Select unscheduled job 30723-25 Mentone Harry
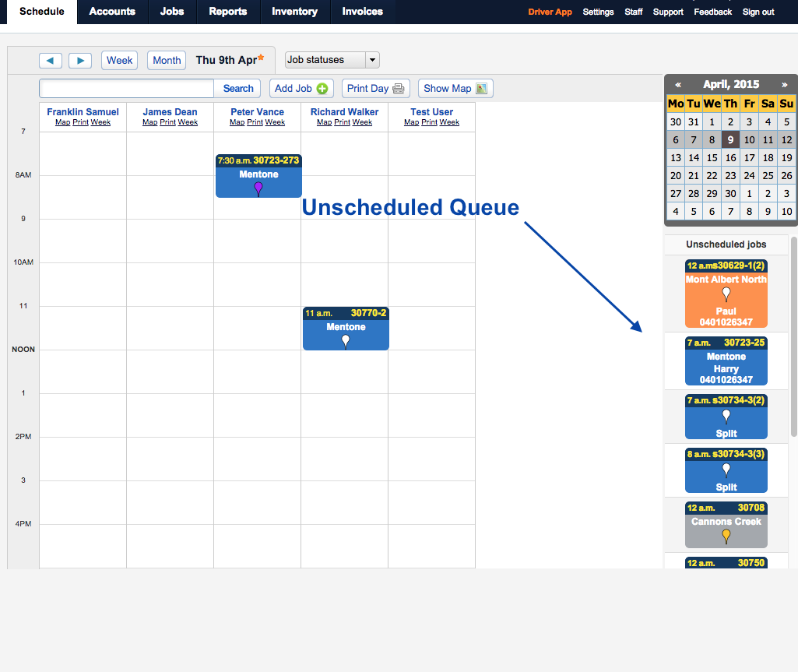 [726, 361]
